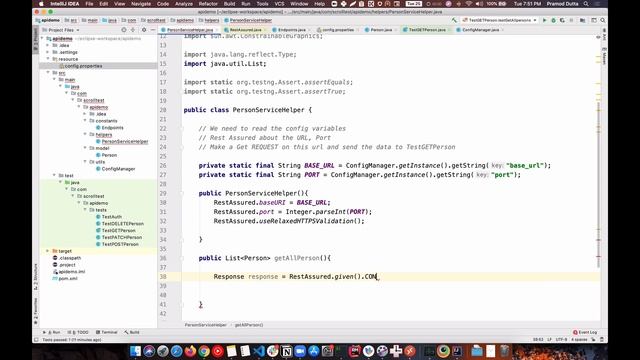Screen dimensions: 640x360
Task: Click the UTF-8 encoding in the status bar
Action: pyautogui.click(x=561, y=340)
